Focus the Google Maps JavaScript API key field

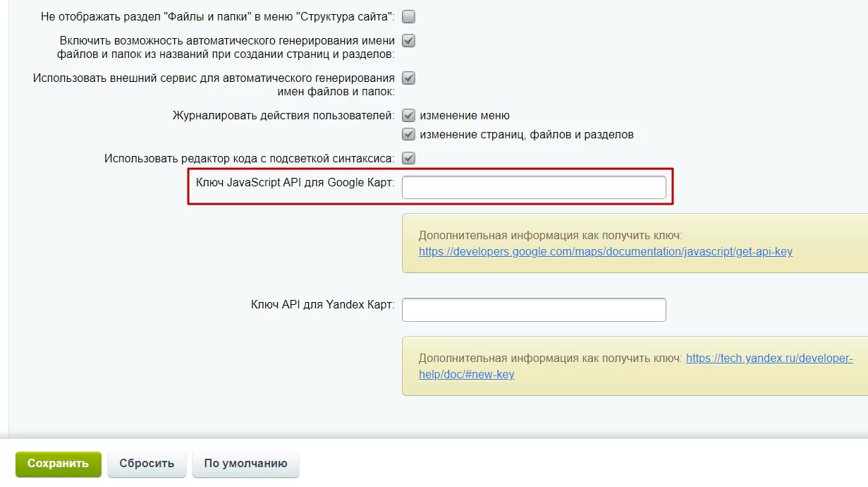pyautogui.click(x=534, y=187)
